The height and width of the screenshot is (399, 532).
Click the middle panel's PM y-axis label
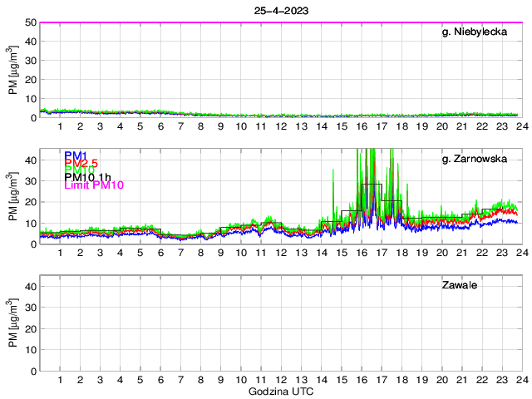[x=12, y=196]
